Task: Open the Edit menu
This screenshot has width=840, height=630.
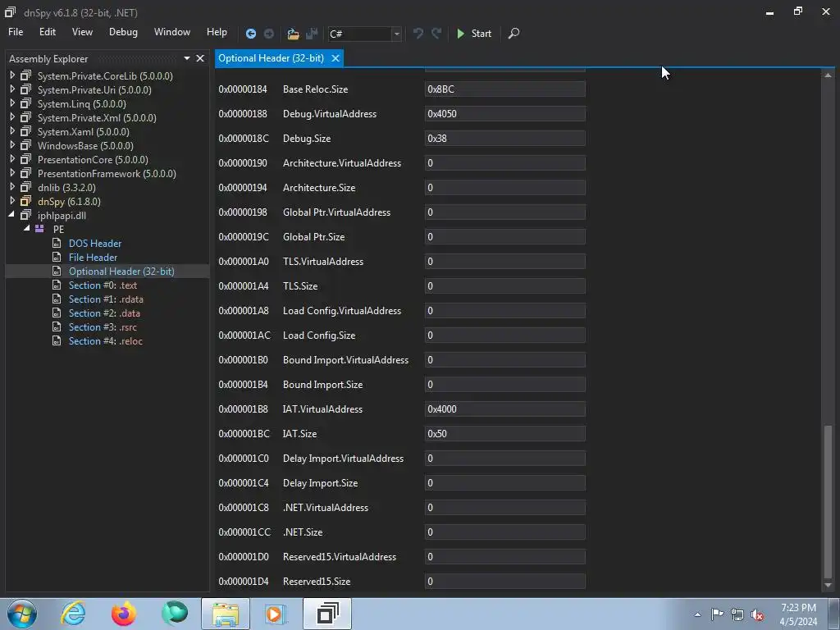Action: click(47, 32)
